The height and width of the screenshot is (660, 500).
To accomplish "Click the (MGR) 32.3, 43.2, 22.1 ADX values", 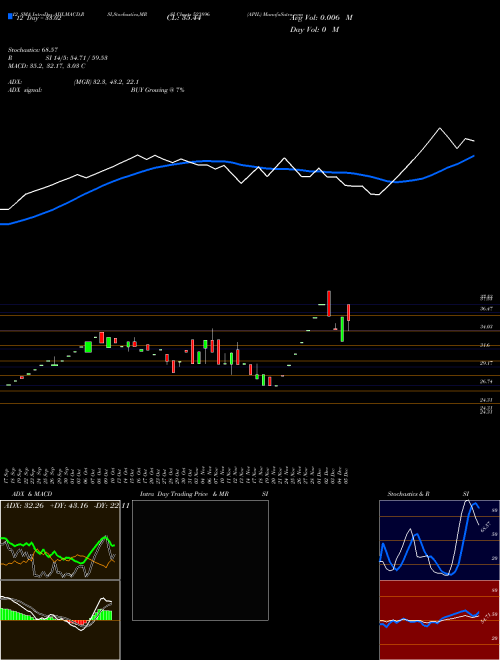I will click(106, 82).
